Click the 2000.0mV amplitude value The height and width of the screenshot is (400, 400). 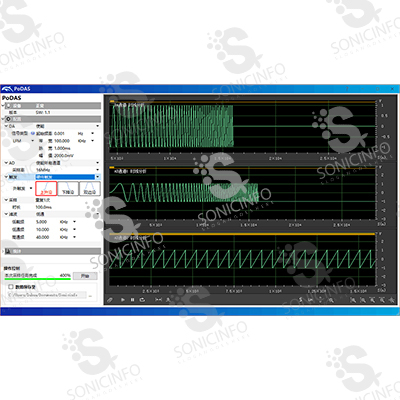click(64, 156)
